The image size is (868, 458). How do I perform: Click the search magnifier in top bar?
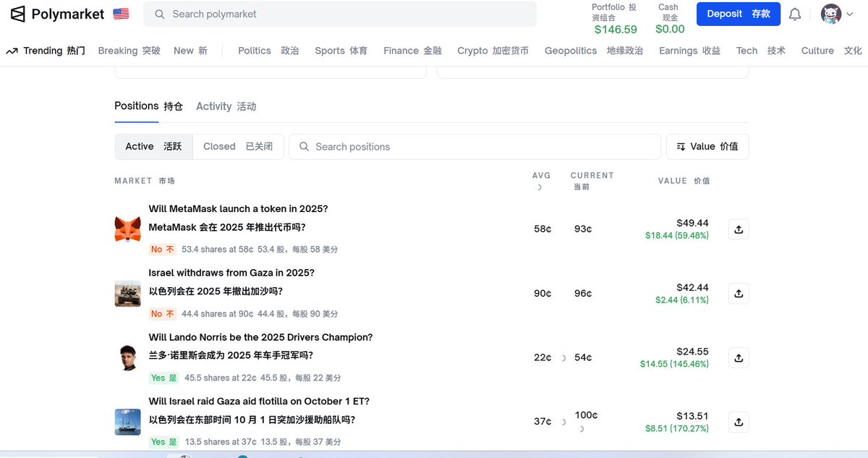pyautogui.click(x=160, y=14)
